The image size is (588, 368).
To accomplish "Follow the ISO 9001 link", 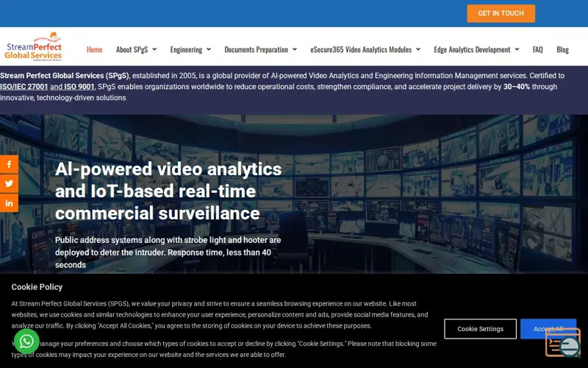I will click(x=79, y=87).
